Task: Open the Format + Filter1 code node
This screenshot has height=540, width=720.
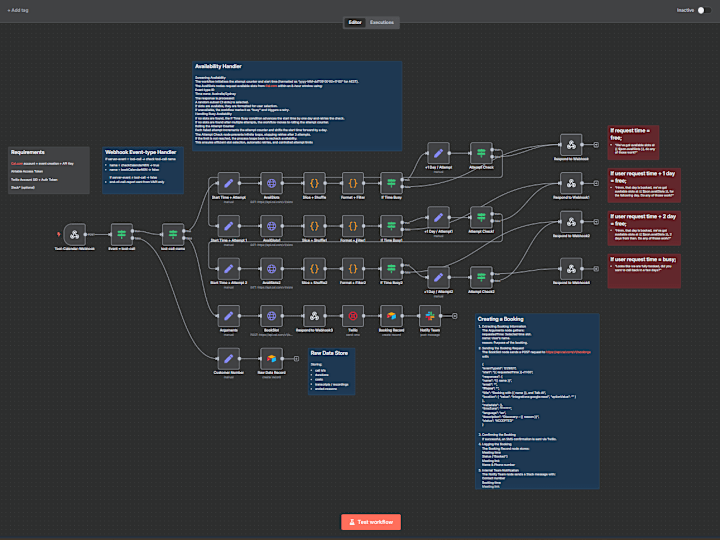Action: 353,226
